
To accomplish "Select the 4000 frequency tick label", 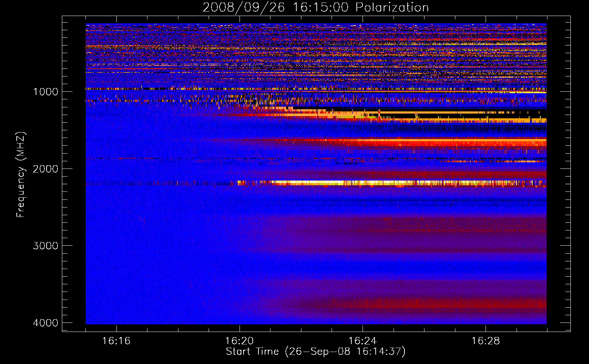I will click(46, 323).
